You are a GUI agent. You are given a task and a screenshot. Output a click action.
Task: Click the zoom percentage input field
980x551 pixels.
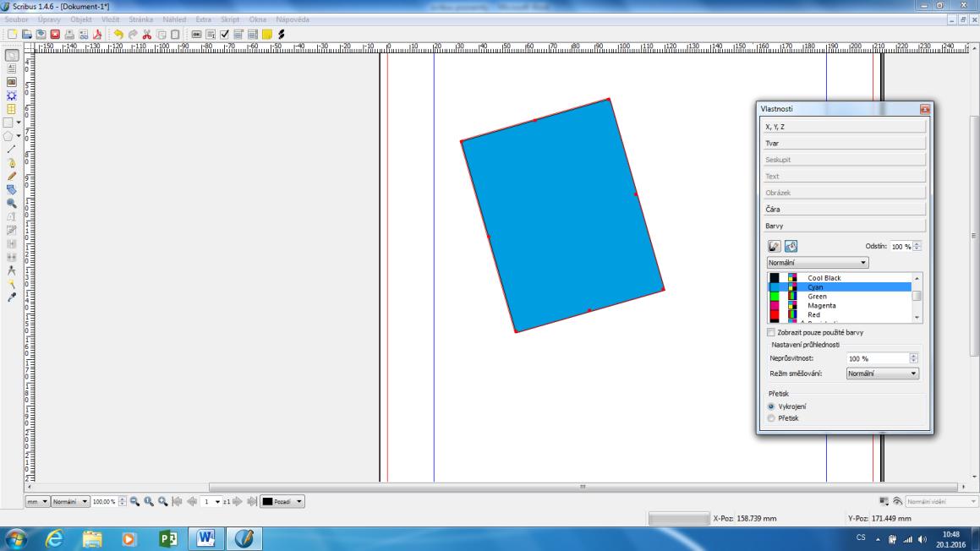105,502
